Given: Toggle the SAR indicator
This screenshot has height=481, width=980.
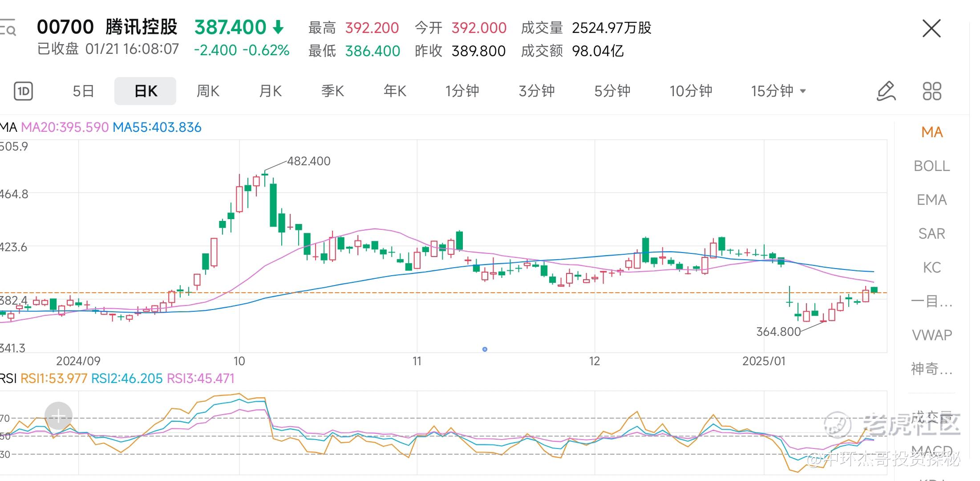Looking at the screenshot, I should click(x=931, y=234).
